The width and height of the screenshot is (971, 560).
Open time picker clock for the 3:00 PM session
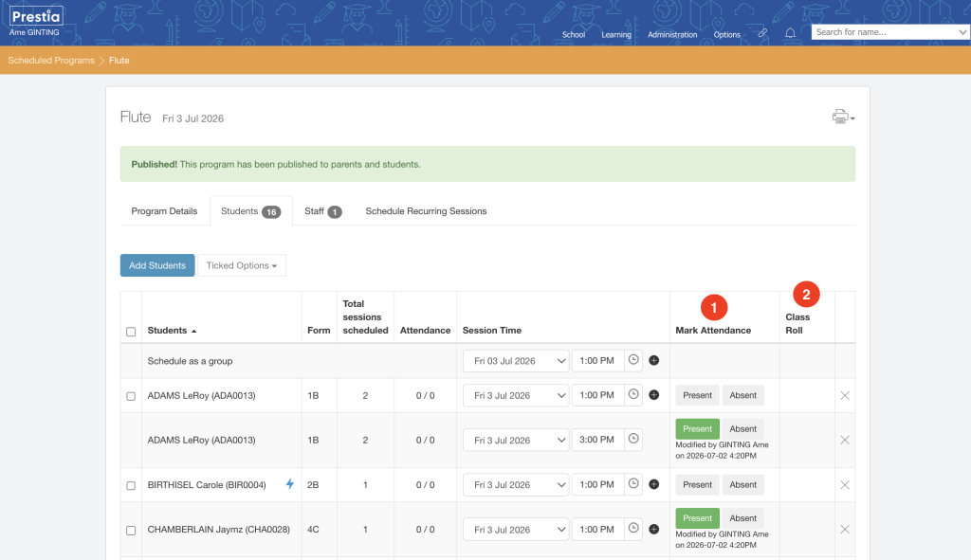point(633,439)
